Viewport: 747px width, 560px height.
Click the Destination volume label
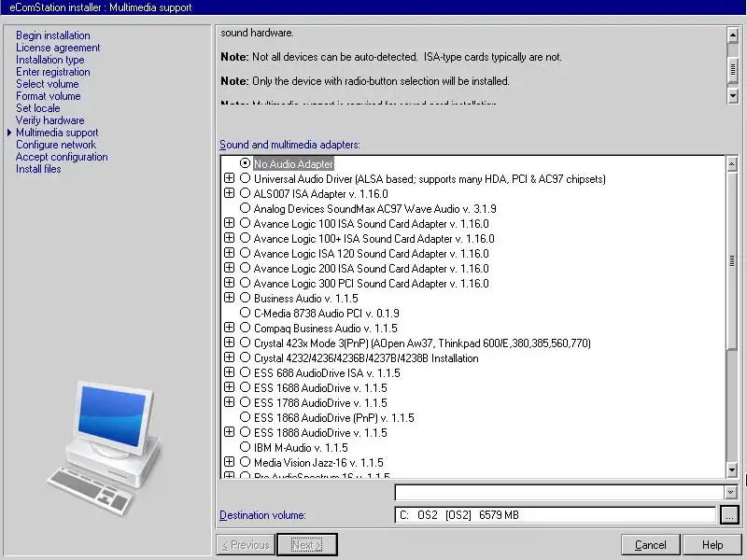(262, 515)
